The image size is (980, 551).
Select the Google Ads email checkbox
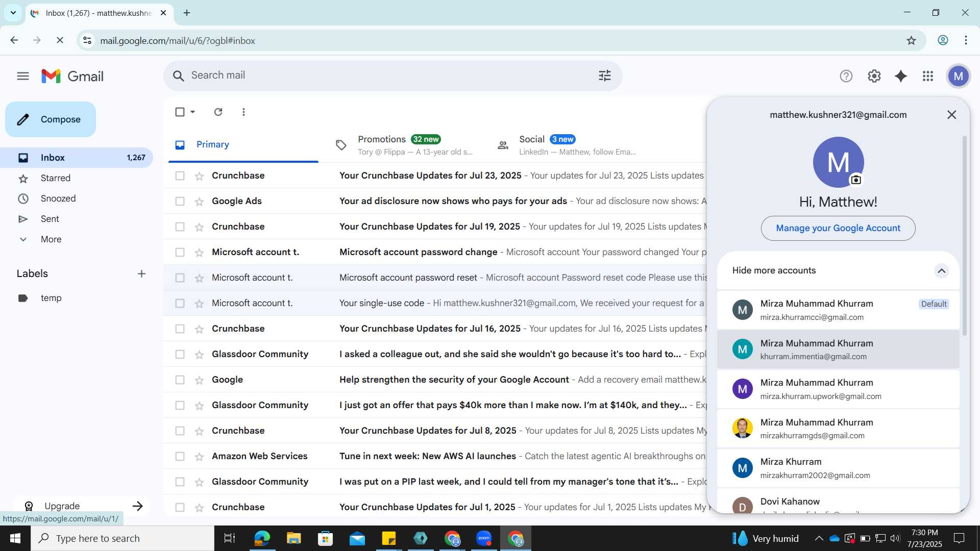coord(180,202)
